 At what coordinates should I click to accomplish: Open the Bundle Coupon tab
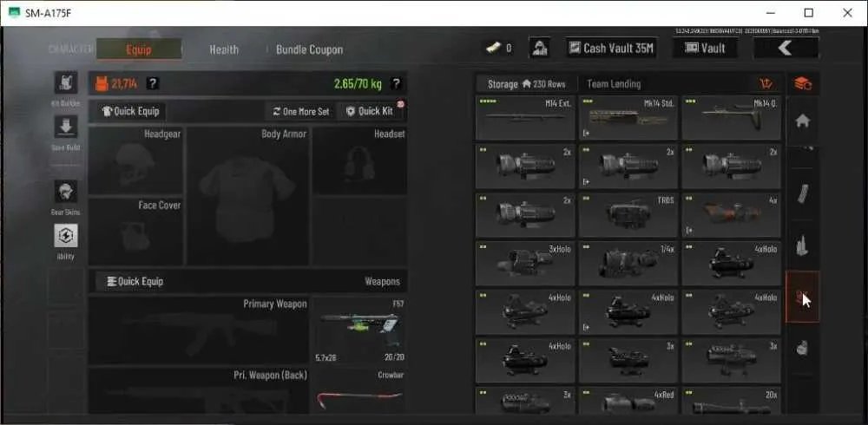[310, 49]
